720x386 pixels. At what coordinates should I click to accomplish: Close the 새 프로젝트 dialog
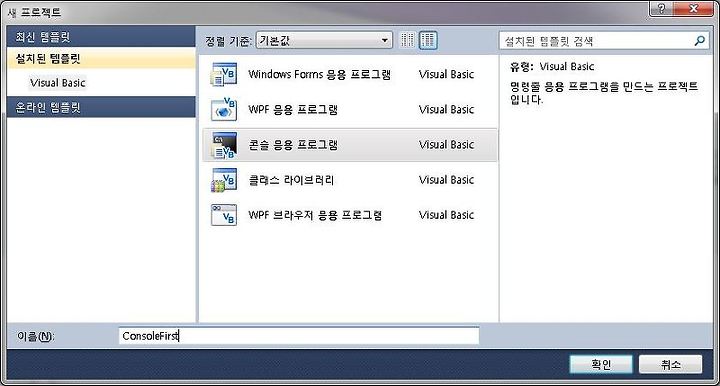pos(694,8)
